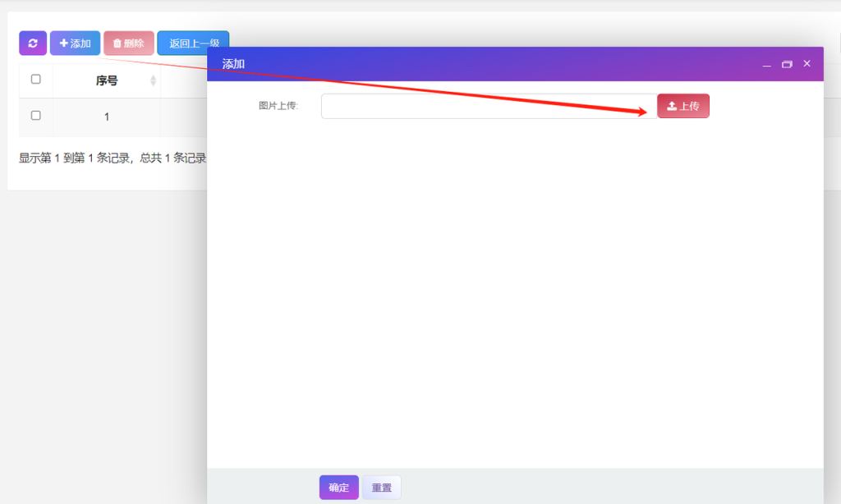Maximize the 添加 dialog
This screenshot has width=841, height=504.
click(x=787, y=64)
